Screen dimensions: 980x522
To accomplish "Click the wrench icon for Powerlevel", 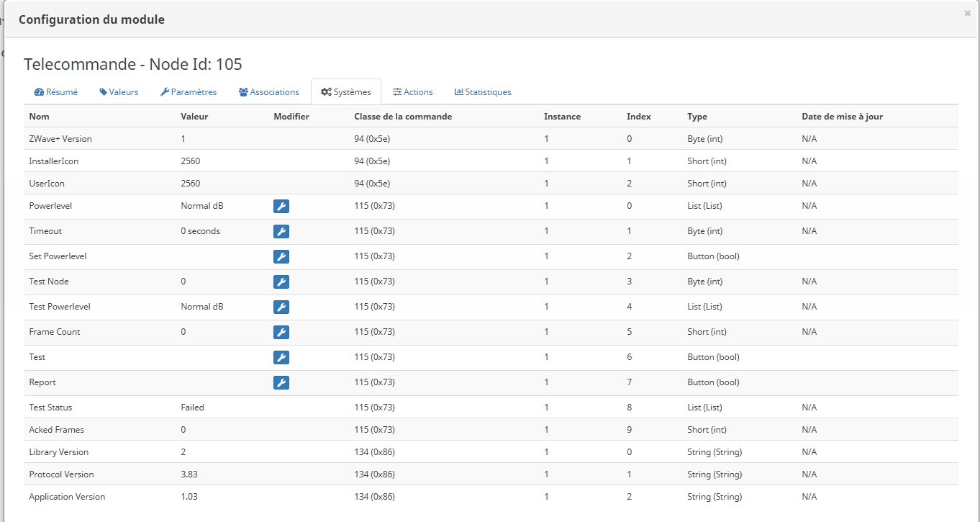I will click(281, 207).
